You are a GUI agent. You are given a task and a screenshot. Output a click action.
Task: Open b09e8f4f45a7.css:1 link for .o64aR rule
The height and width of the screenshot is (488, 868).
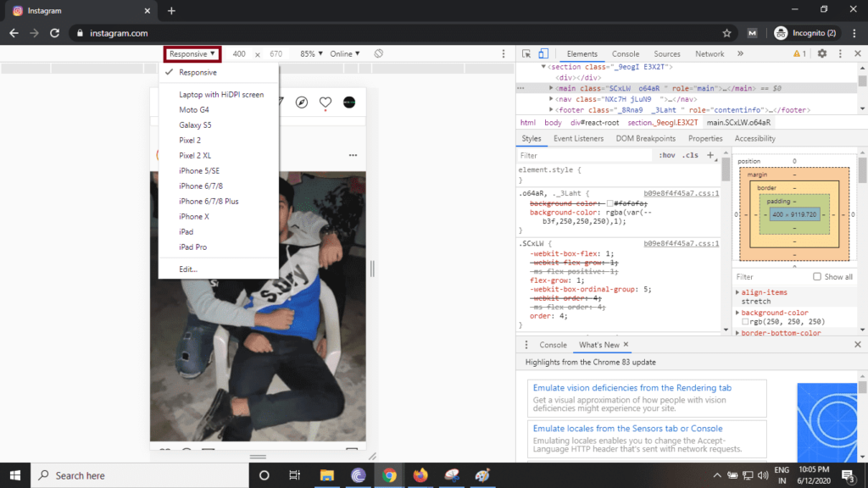(681, 193)
